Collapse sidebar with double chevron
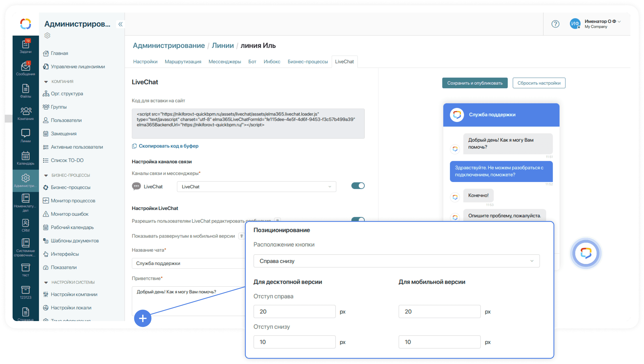The width and height of the screenshot is (644, 364). [x=120, y=24]
